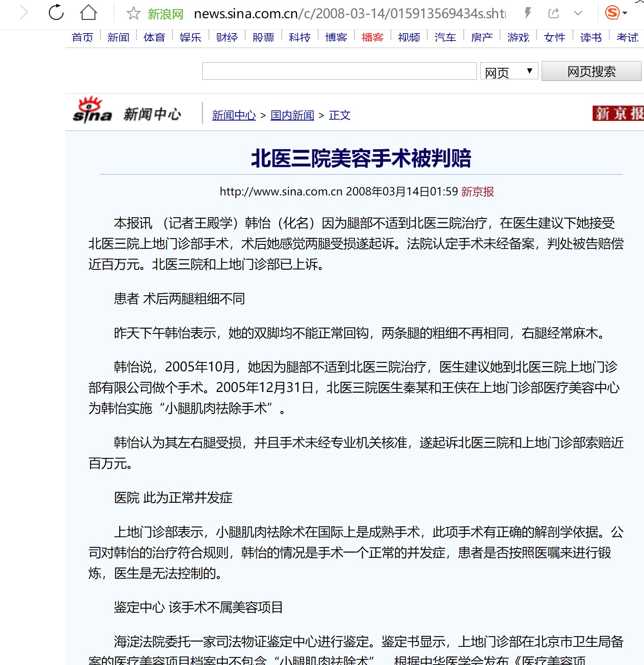Open the 女性 nav link
644x665 pixels.
coord(555,38)
